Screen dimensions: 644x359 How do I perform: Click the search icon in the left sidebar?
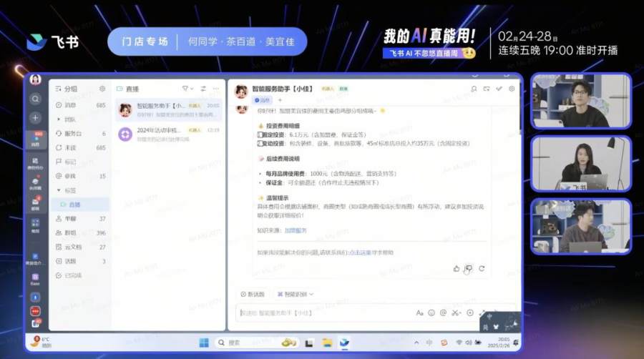(35, 99)
